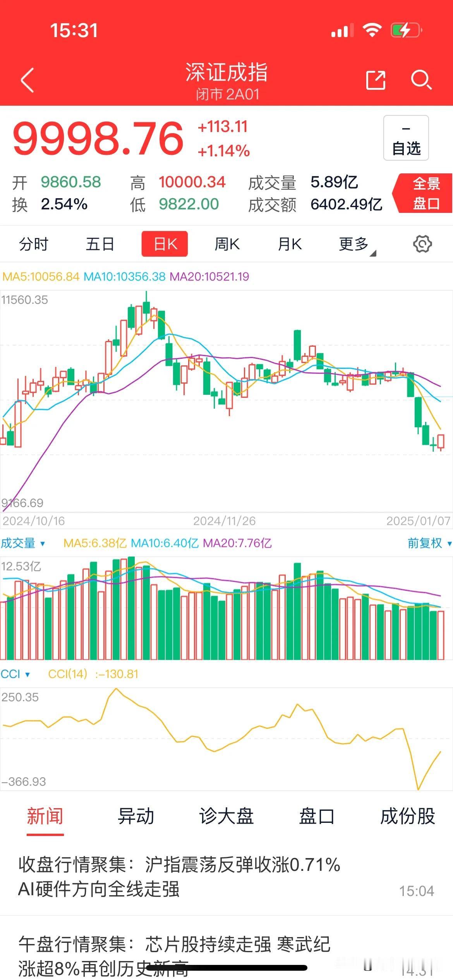Tap the Wi-Fi status icon

(x=372, y=30)
